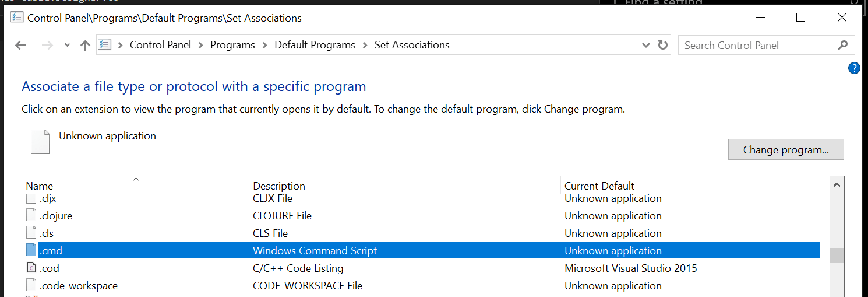Click the search magnifier icon
Screen dimensions: 868x297
(x=842, y=46)
